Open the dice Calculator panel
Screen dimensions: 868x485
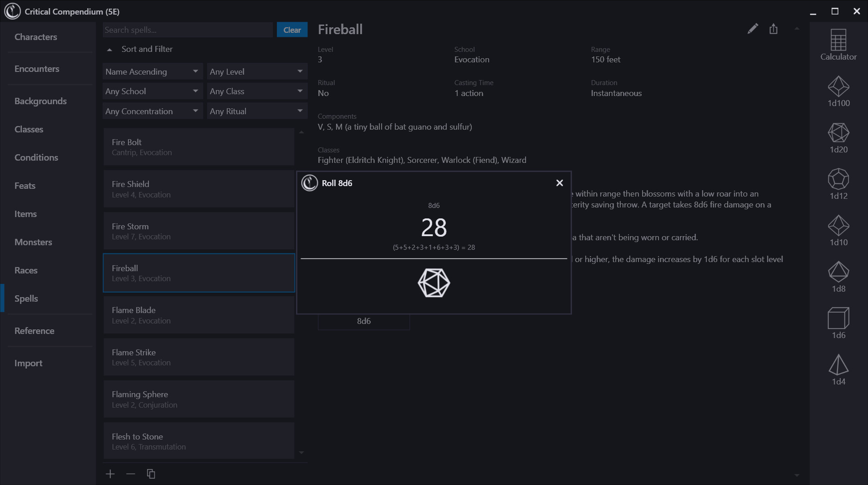tap(838, 44)
